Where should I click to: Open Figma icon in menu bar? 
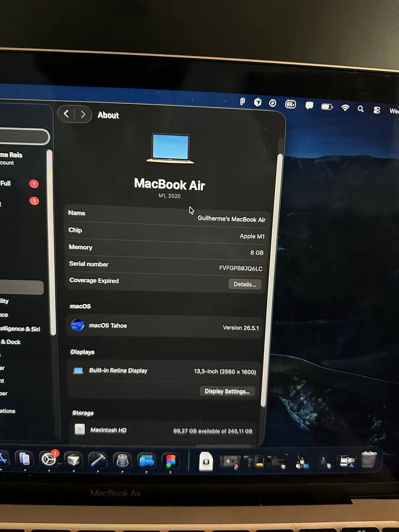tap(243, 101)
